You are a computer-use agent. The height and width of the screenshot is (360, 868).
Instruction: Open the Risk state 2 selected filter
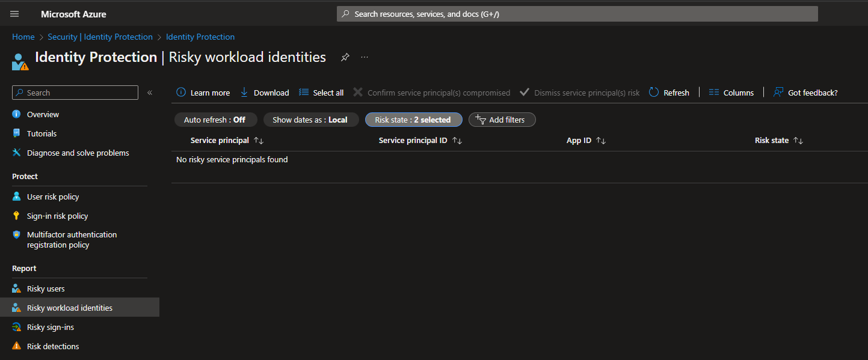pyautogui.click(x=413, y=120)
